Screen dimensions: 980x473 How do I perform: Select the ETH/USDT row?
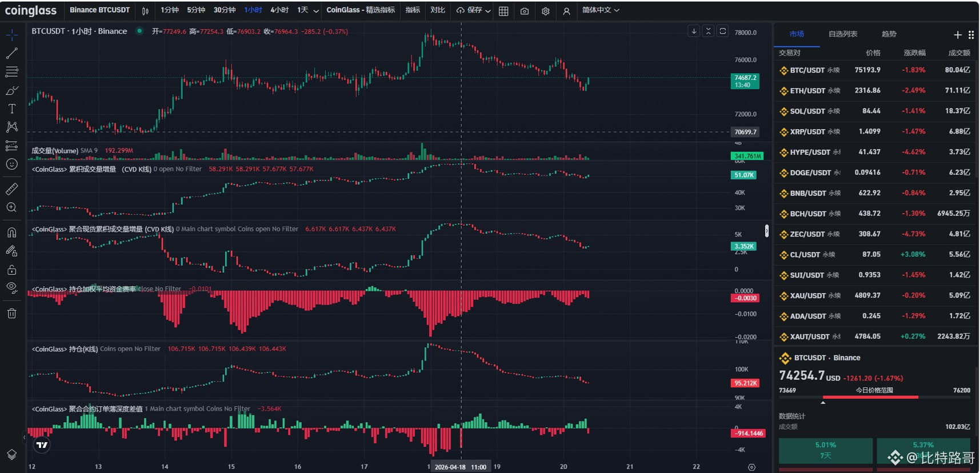[874, 91]
